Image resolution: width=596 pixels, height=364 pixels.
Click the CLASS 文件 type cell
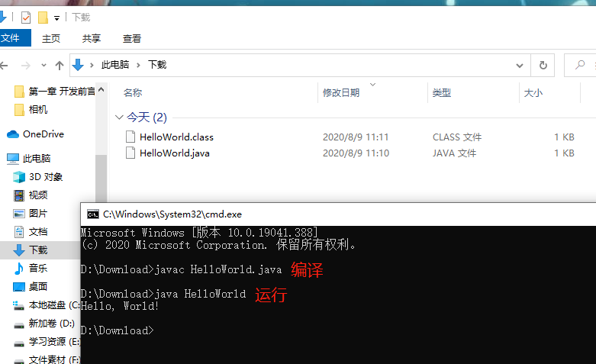(x=457, y=137)
